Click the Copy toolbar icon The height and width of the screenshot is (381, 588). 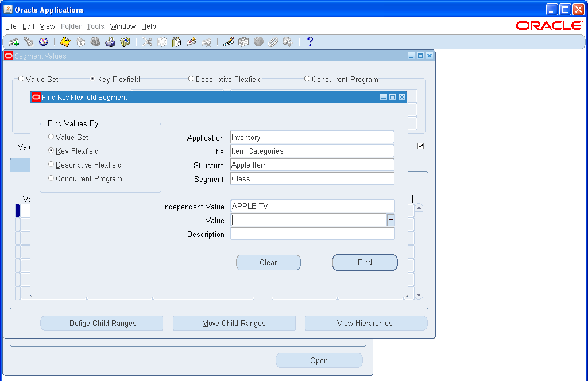click(162, 41)
